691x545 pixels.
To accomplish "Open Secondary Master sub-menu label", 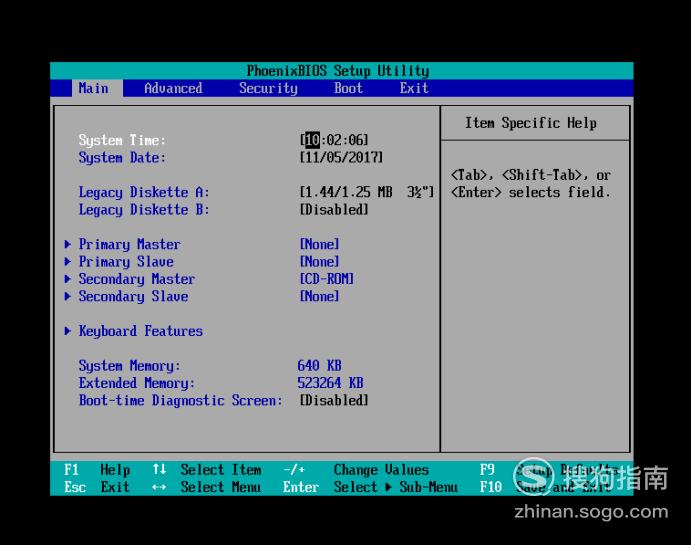I will 137,279.
